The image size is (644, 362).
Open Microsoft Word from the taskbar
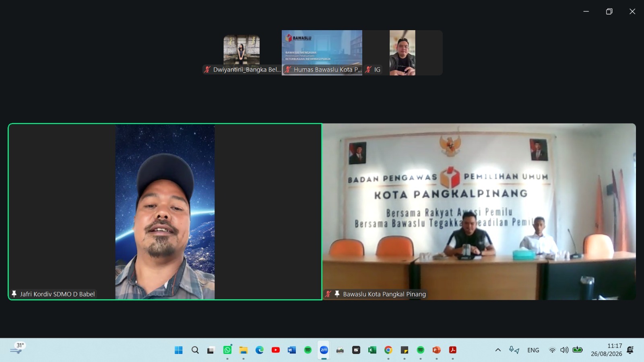[292, 350]
